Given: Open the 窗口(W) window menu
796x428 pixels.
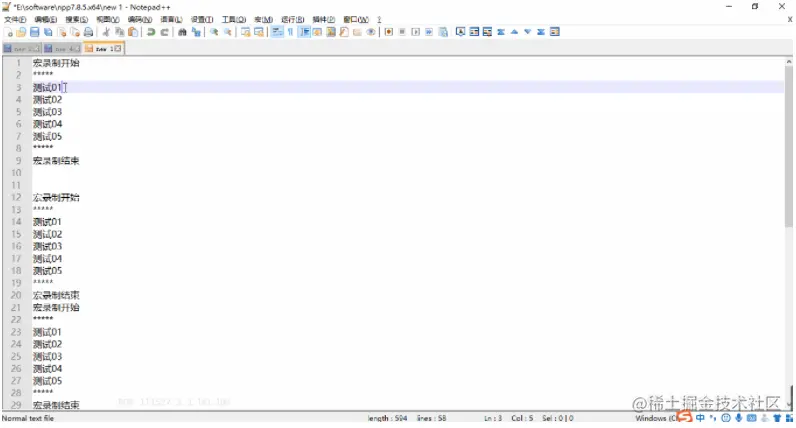Looking at the screenshot, I should click(356, 19).
